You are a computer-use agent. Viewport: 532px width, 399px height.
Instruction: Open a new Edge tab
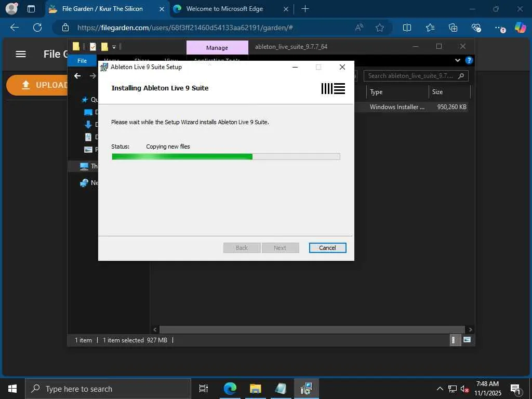(x=305, y=9)
